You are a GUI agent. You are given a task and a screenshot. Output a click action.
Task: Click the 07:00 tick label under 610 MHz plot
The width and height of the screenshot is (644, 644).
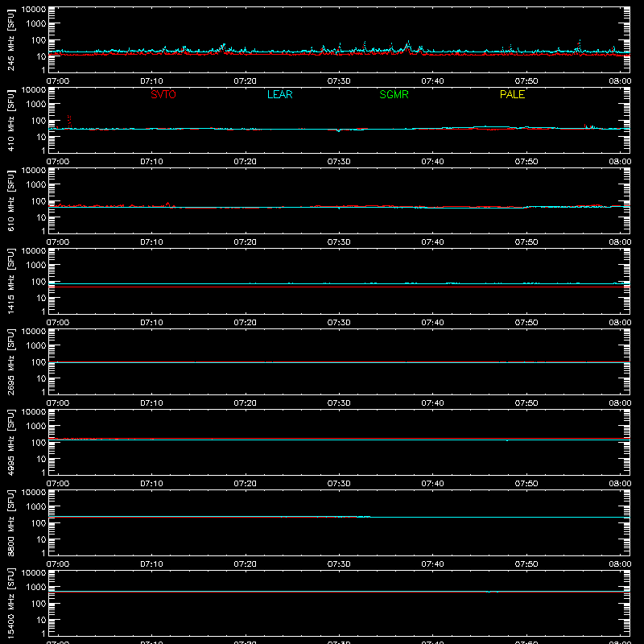point(58,242)
